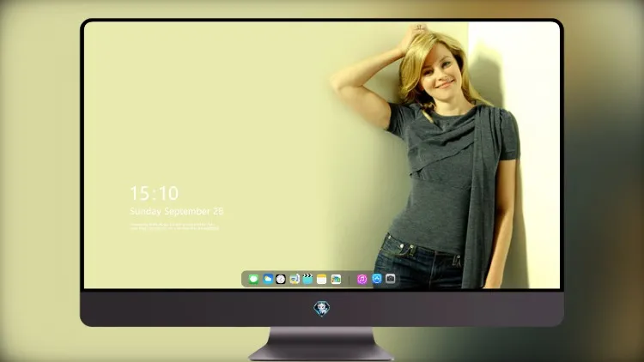The height and width of the screenshot is (362, 644).
Task: Open the blue App Store icon
Action: (x=377, y=279)
